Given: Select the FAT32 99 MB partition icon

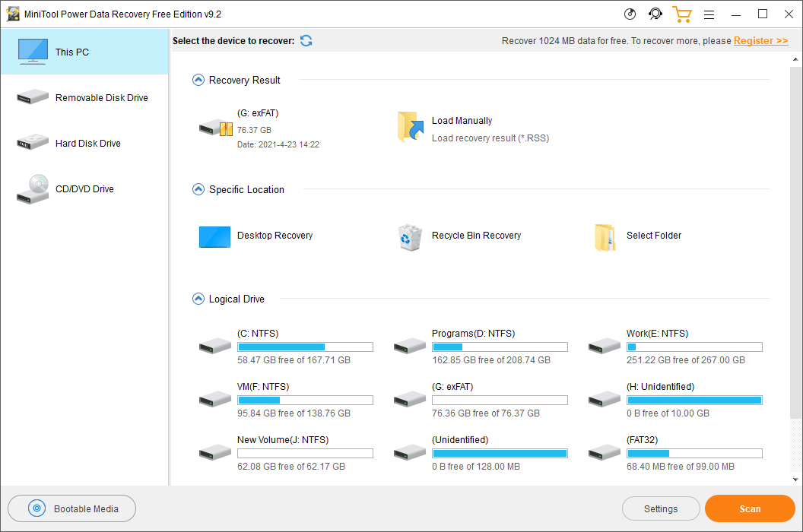Looking at the screenshot, I should 605,452.
